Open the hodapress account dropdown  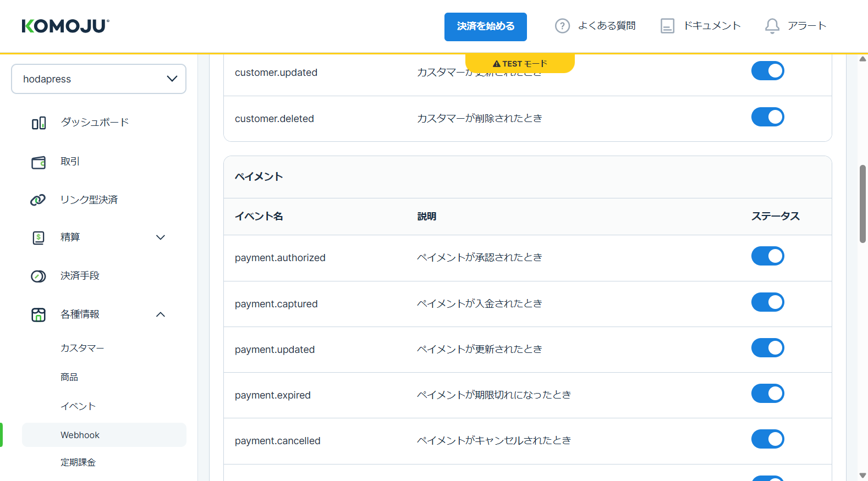click(99, 79)
